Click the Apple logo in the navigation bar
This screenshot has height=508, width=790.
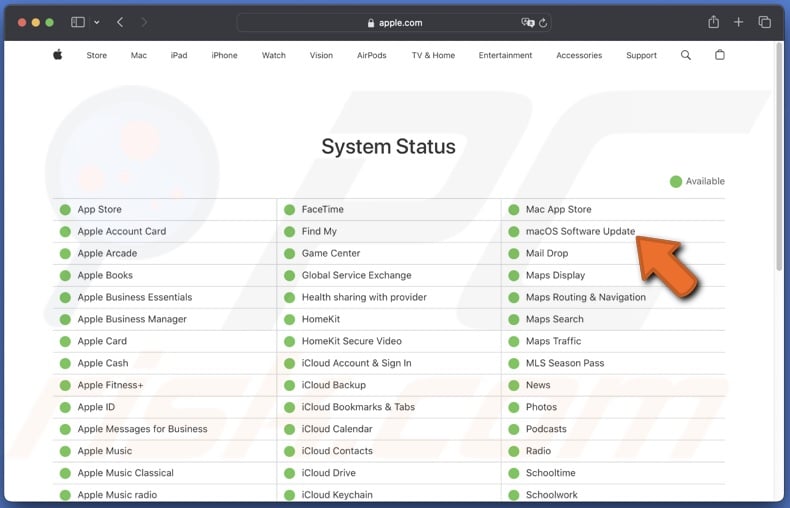click(57, 55)
